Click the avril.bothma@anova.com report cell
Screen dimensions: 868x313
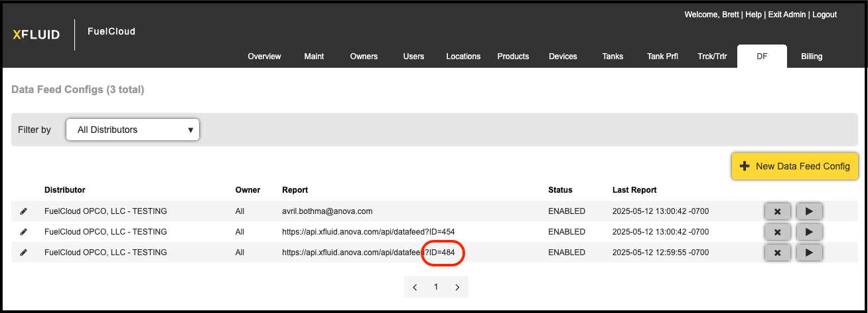[x=327, y=211]
